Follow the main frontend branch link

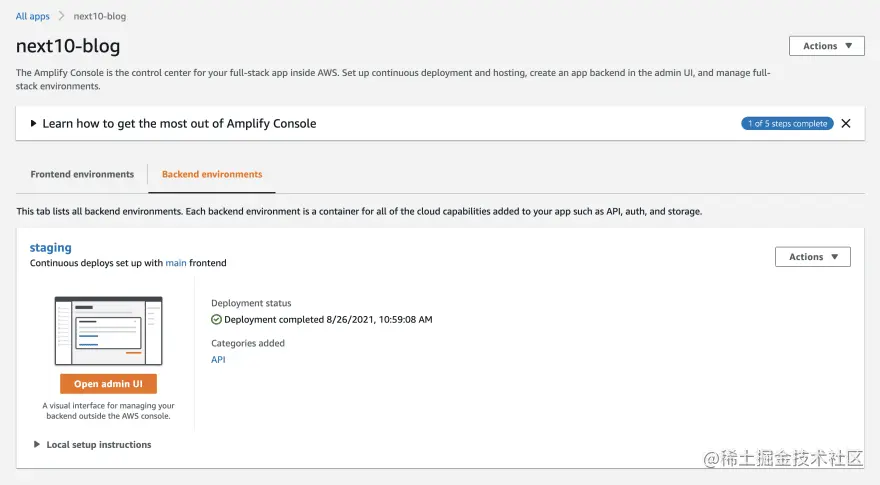click(x=176, y=263)
